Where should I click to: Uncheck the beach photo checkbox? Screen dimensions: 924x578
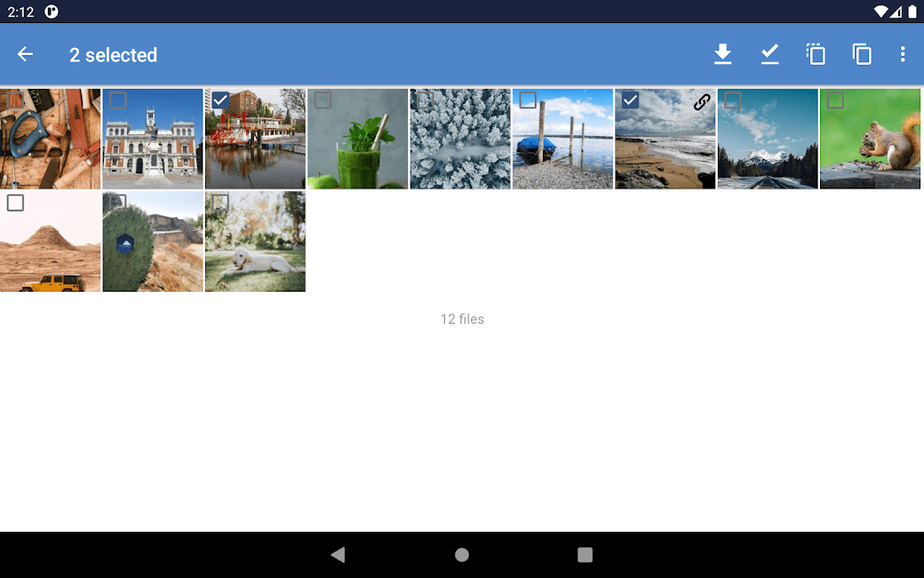[631, 100]
